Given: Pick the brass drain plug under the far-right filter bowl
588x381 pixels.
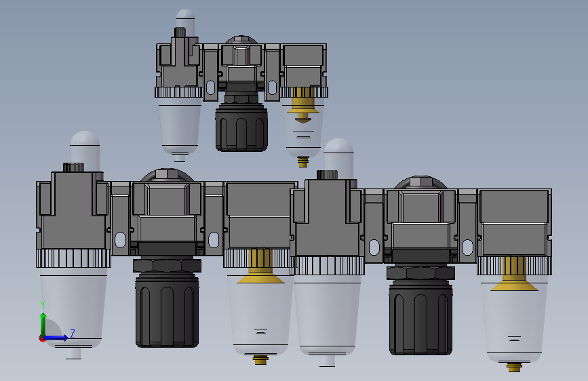Looking at the screenshot, I should tap(514, 367).
